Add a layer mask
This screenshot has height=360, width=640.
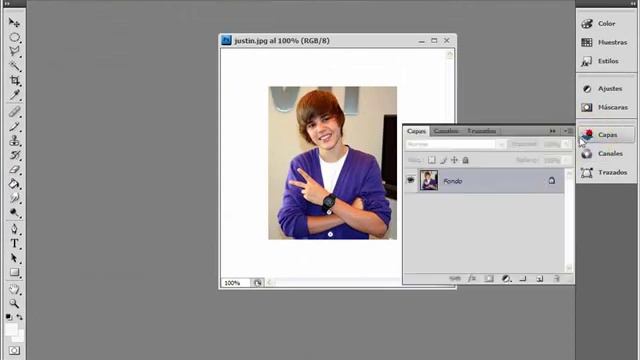[489, 278]
